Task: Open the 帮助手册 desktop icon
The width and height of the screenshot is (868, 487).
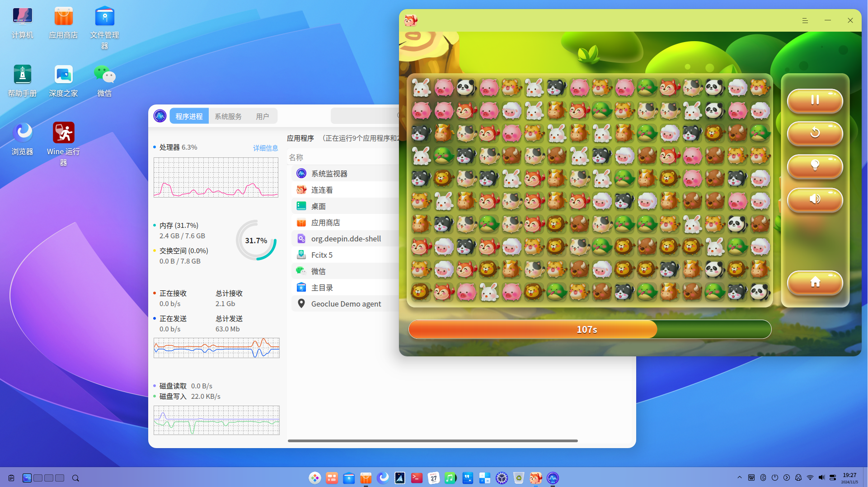Action: tap(22, 81)
